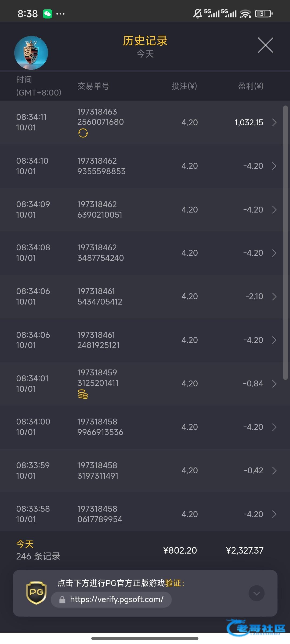
Task: Tap the 今天 date filter under the title
Action: 145,54
